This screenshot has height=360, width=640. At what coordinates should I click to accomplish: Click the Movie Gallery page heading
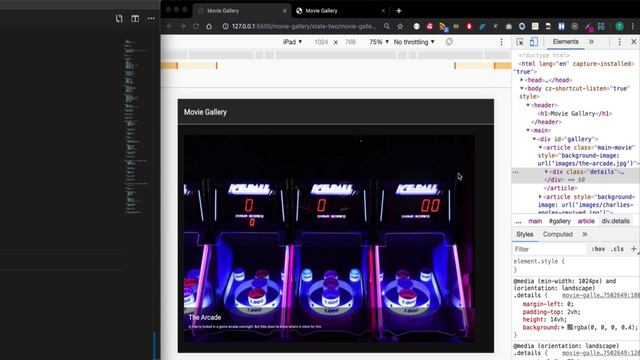pyautogui.click(x=205, y=112)
